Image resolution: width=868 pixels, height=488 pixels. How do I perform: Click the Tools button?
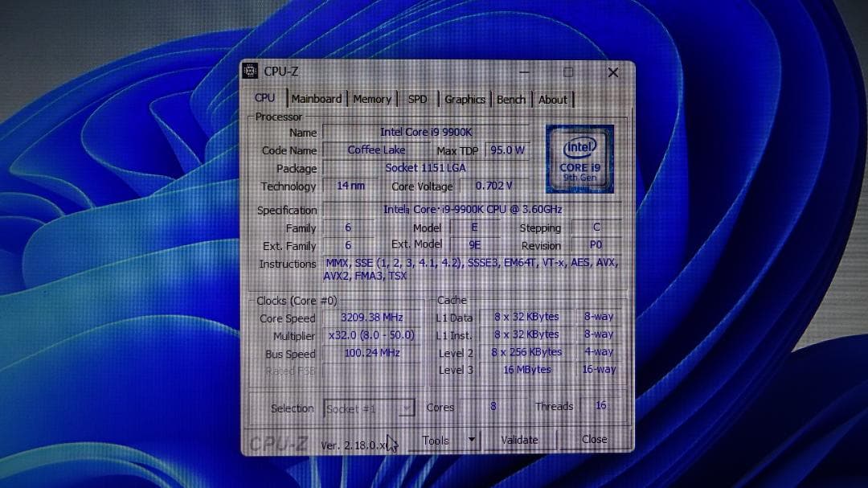436,441
